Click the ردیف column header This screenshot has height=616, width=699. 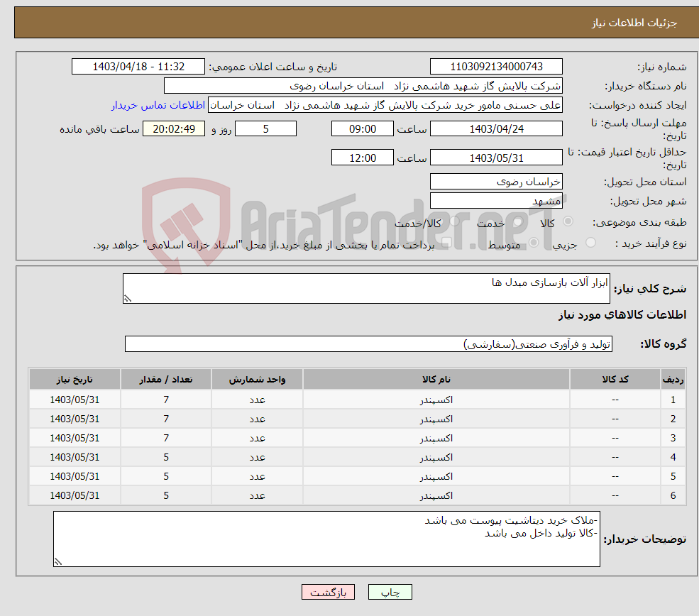coord(673,379)
